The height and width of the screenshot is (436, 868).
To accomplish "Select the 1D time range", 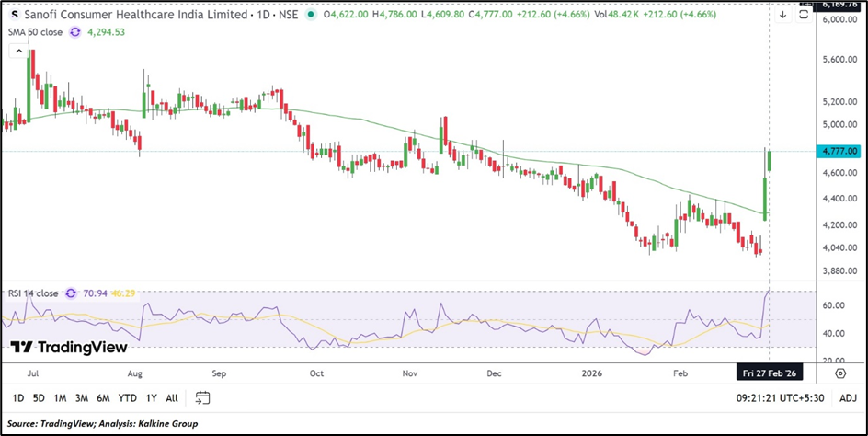I will click(17, 398).
